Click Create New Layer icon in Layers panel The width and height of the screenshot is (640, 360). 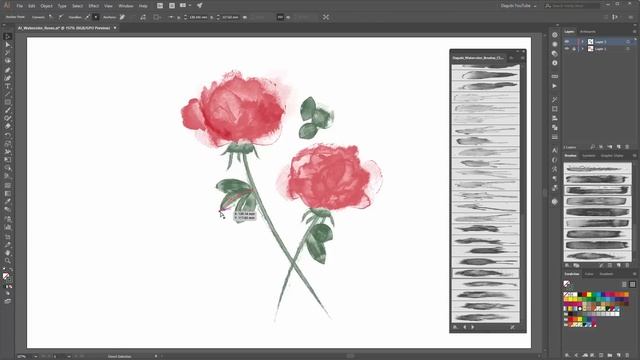point(619,147)
